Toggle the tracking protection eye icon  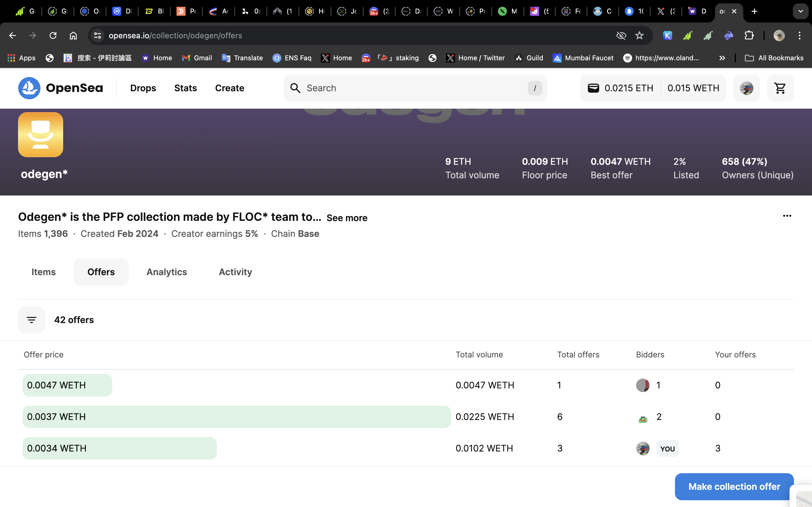(621, 35)
